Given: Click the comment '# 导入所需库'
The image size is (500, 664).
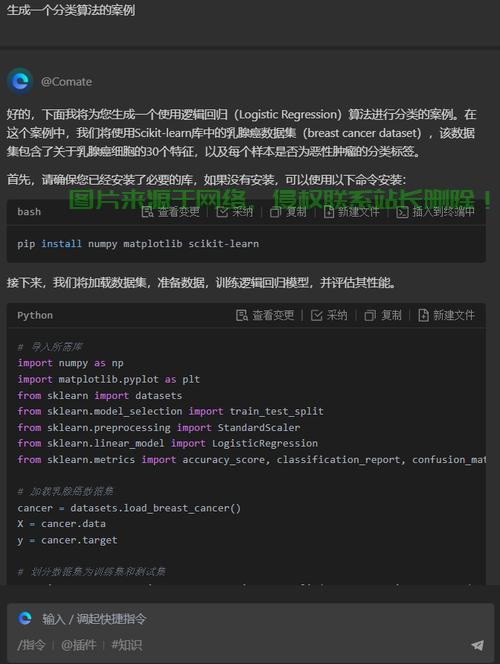Looking at the screenshot, I should click(x=50, y=347).
